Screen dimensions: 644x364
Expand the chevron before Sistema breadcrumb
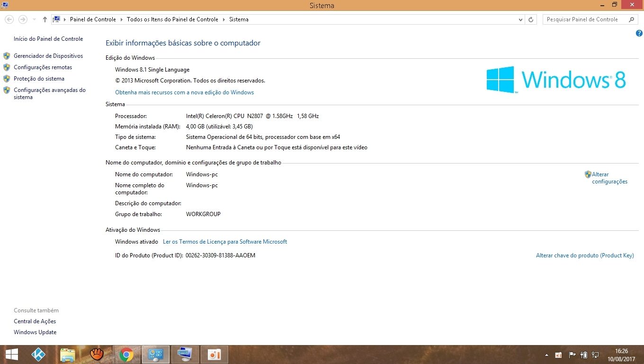click(x=224, y=20)
